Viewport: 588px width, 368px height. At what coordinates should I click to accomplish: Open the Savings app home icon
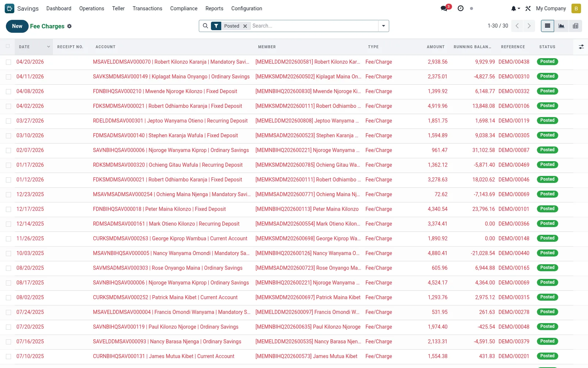coord(10,8)
